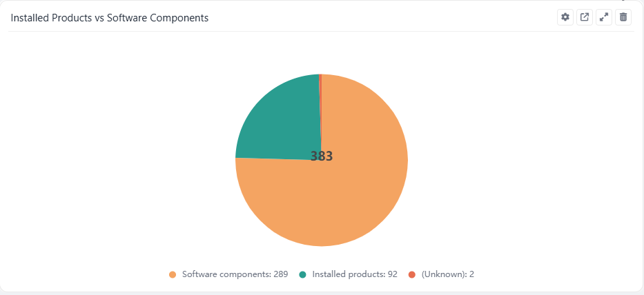Click the 2 count beside (Unknown)
The image size is (644, 295).
[471, 274]
